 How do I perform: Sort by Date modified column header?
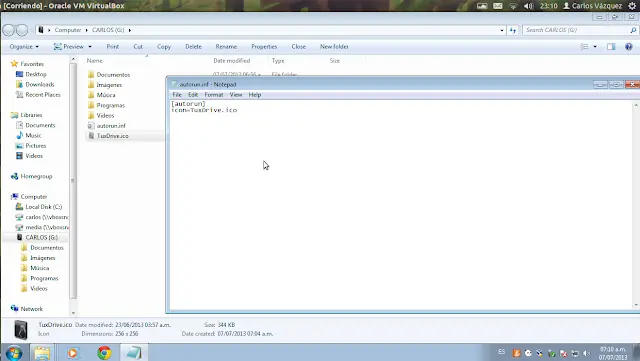[x=231, y=60]
